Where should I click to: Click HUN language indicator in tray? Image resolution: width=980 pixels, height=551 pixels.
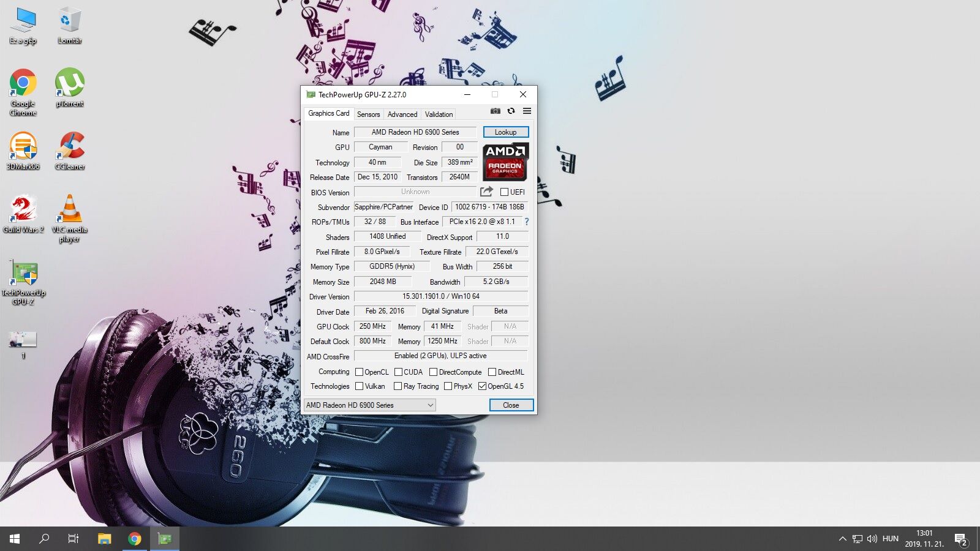[891, 539]
